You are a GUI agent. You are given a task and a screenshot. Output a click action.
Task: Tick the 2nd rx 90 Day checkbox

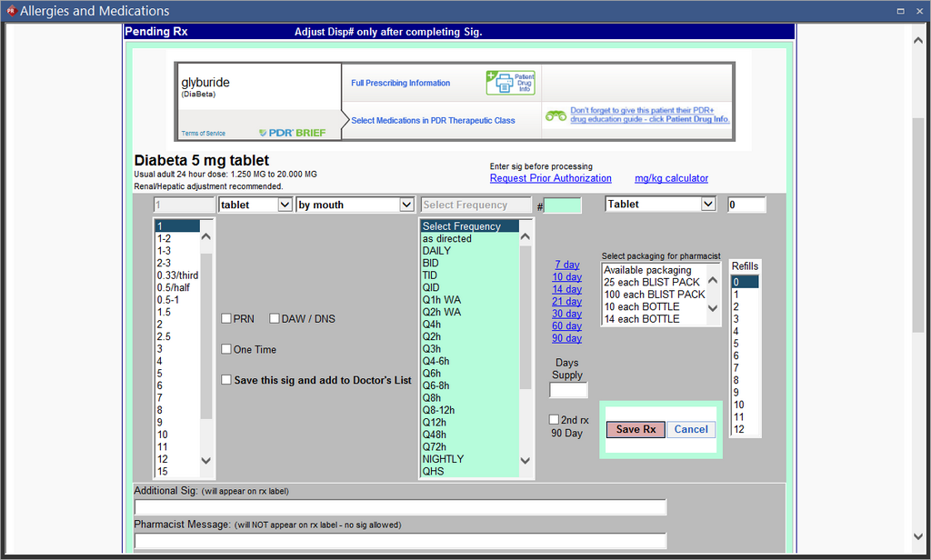point(554,420)
